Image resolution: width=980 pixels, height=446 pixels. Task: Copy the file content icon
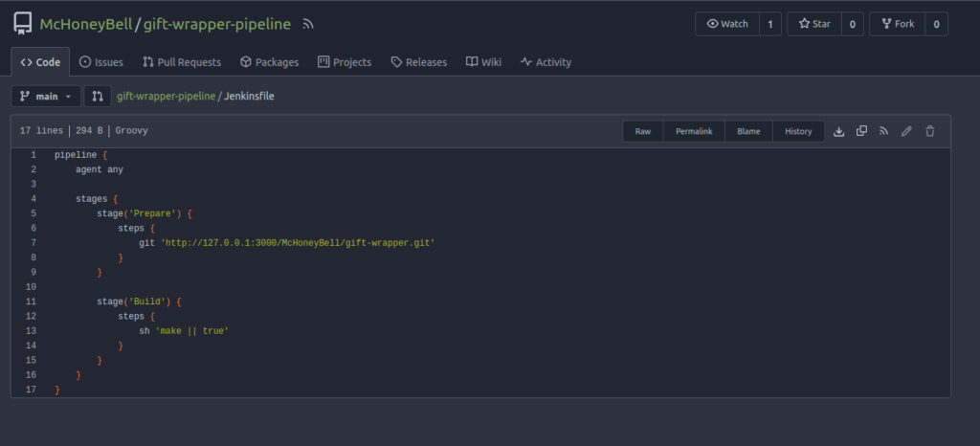pos(861,131)
